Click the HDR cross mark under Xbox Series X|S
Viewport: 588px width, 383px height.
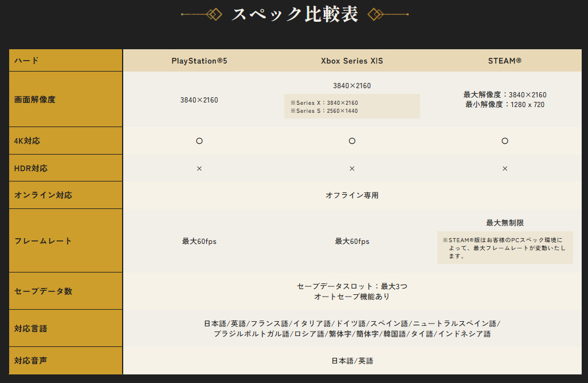coord(352,168)
